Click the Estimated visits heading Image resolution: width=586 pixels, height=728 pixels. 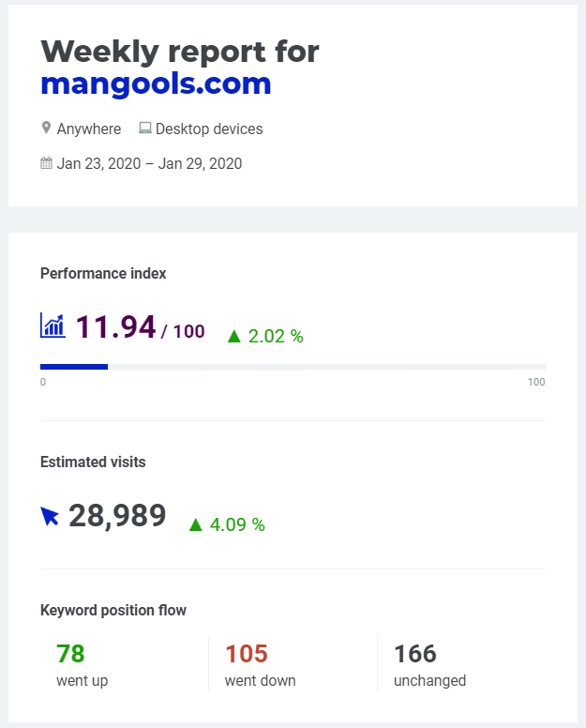(93, 462)
